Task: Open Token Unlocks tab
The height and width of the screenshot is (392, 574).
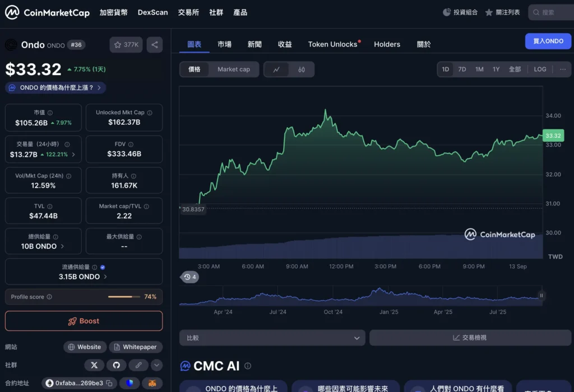Action: pos(333,44)
